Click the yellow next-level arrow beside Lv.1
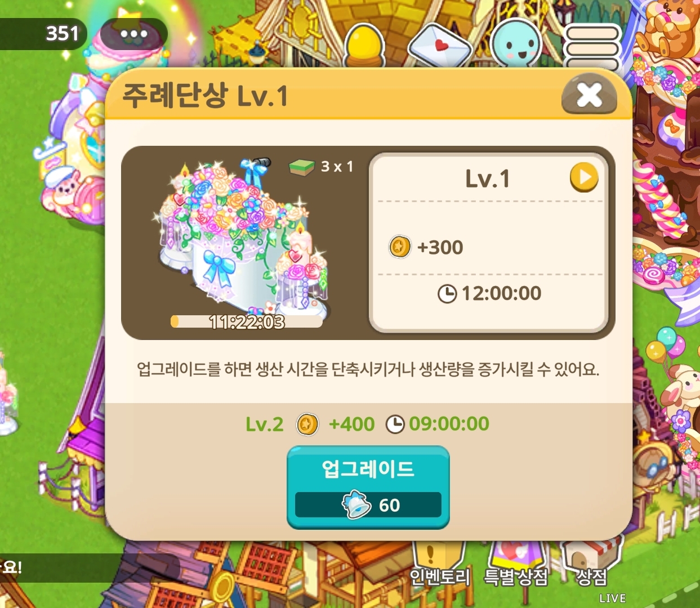This screenshot has width=700, height=608. pos(584,177)
